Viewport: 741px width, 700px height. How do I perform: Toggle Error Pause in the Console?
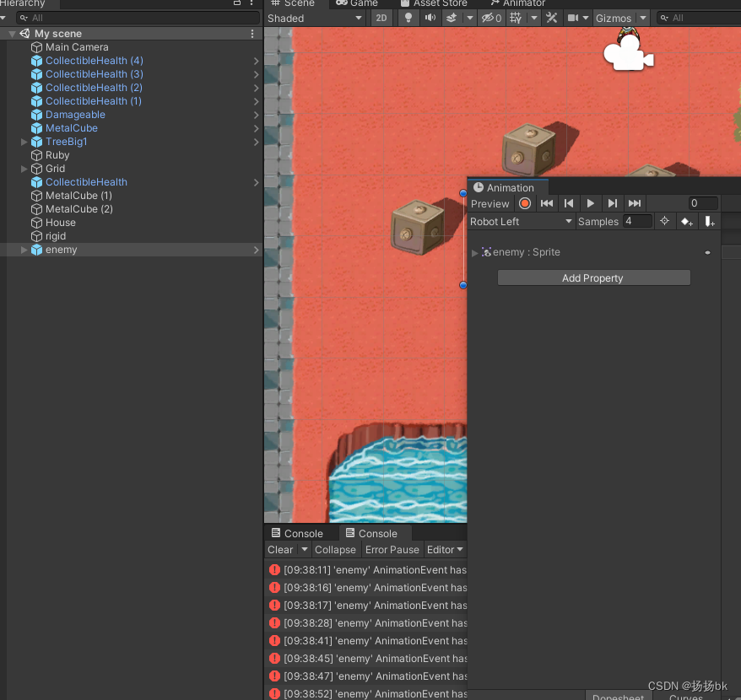click(392, 549)
